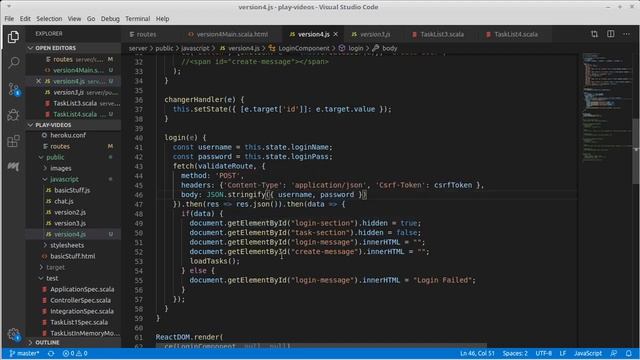Click the body breadcrumb item
The image size is (640, 360).
(x=389, y=48)
